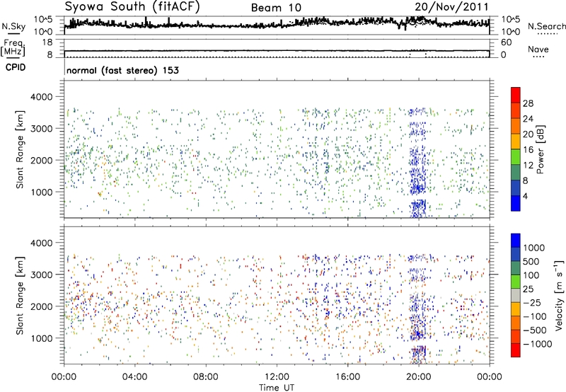
Task: Click the '-1000' tick on Velocity colorbar
Action: pyautogui.click(x=537, y=344)
